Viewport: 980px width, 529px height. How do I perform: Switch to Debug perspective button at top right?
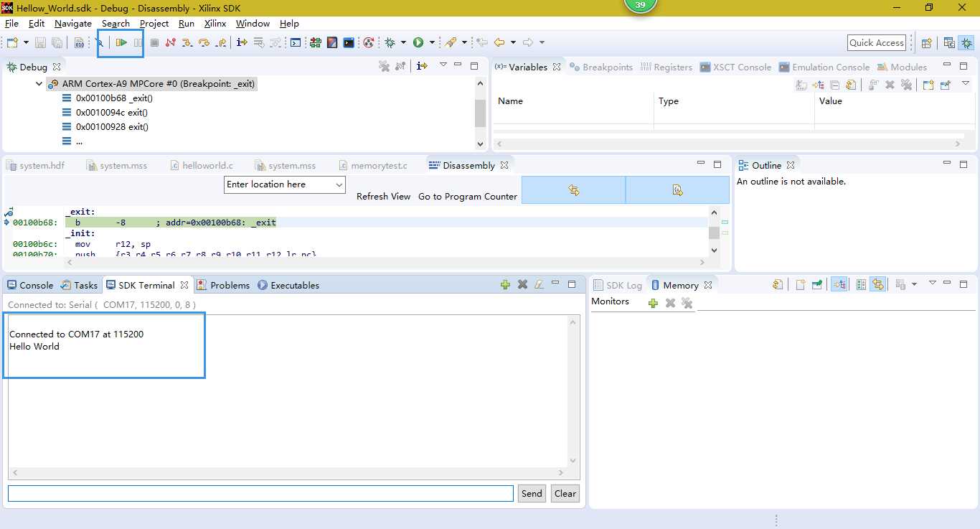click(x=966, y=43)
